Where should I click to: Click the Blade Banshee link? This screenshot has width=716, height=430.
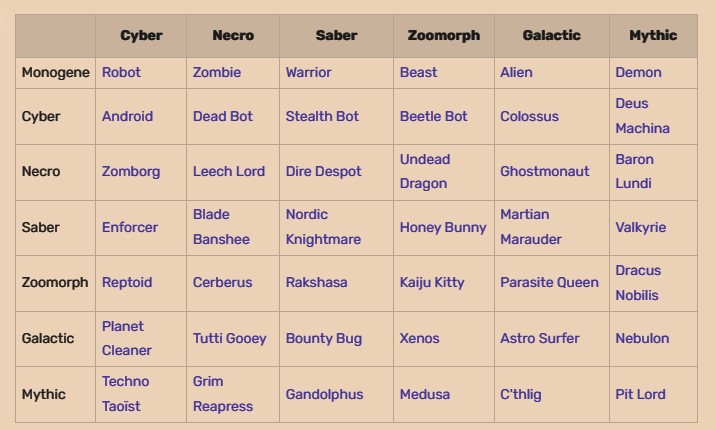[x=221, y=227]
